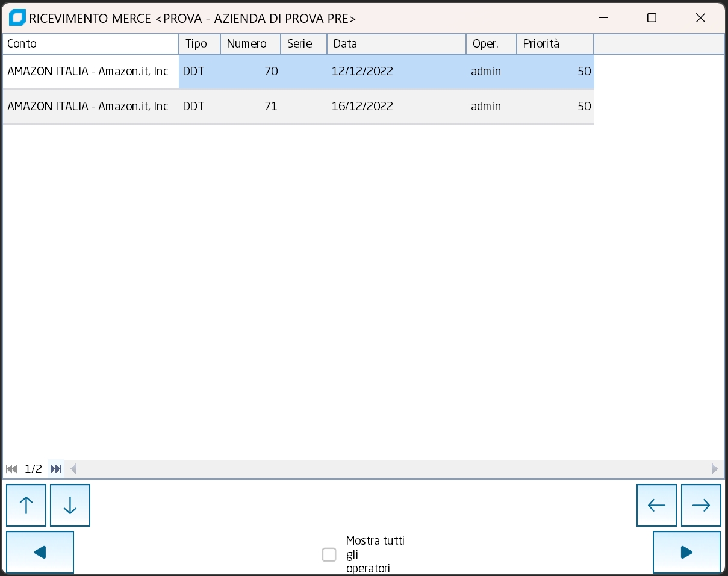
Task: Click empty Serie cell in row 70
Action: tap(304, 72)
